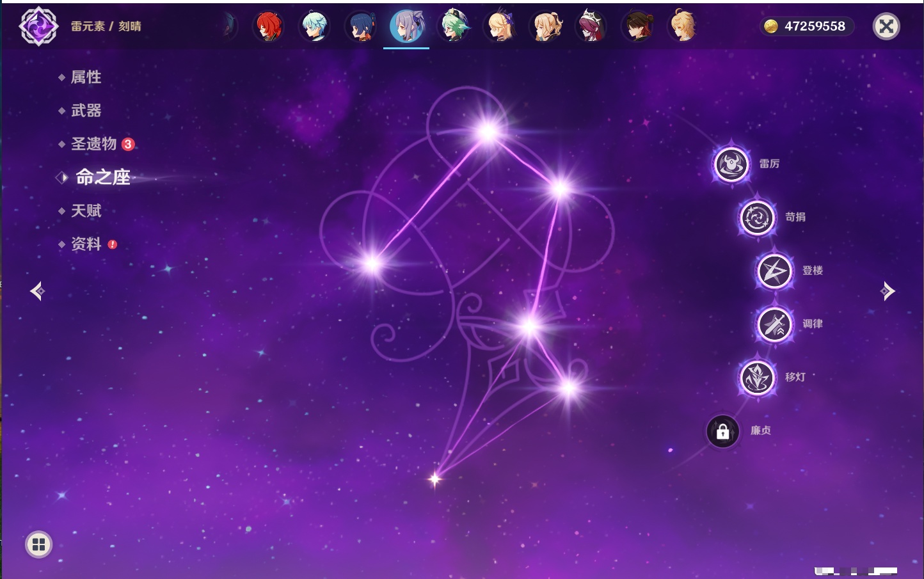Go to next character with right arrow
Screen dimensions: 924x579
pyautogui.click(x=888, y=291)
